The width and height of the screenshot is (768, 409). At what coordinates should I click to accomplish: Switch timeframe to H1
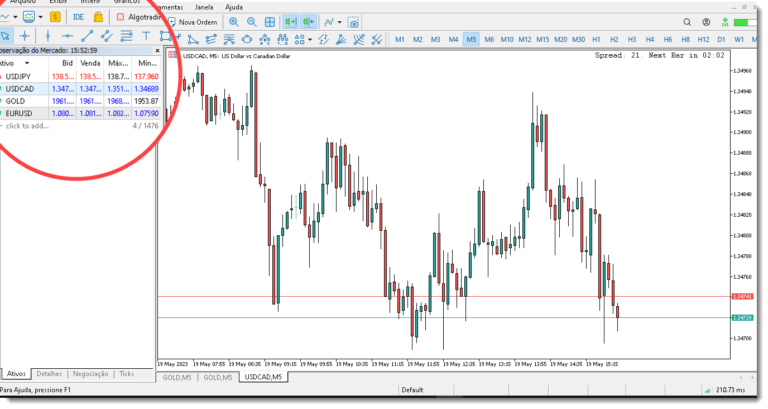pos(596,39)
